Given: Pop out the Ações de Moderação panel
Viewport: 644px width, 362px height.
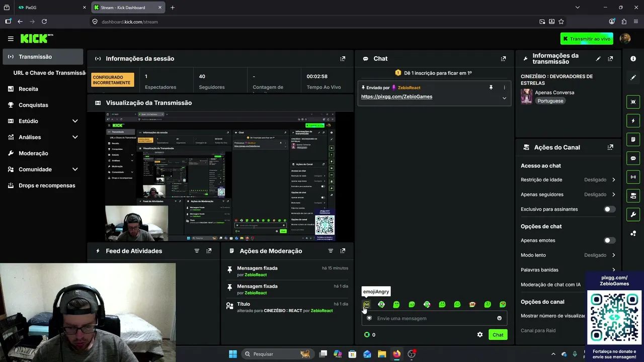Looking at the screenshot, I should tap(343, 251).
